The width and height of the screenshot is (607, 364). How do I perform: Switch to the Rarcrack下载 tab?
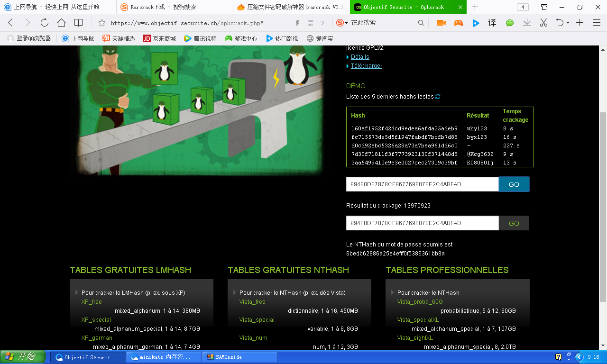pyautogui.click(x=175, y=7)
